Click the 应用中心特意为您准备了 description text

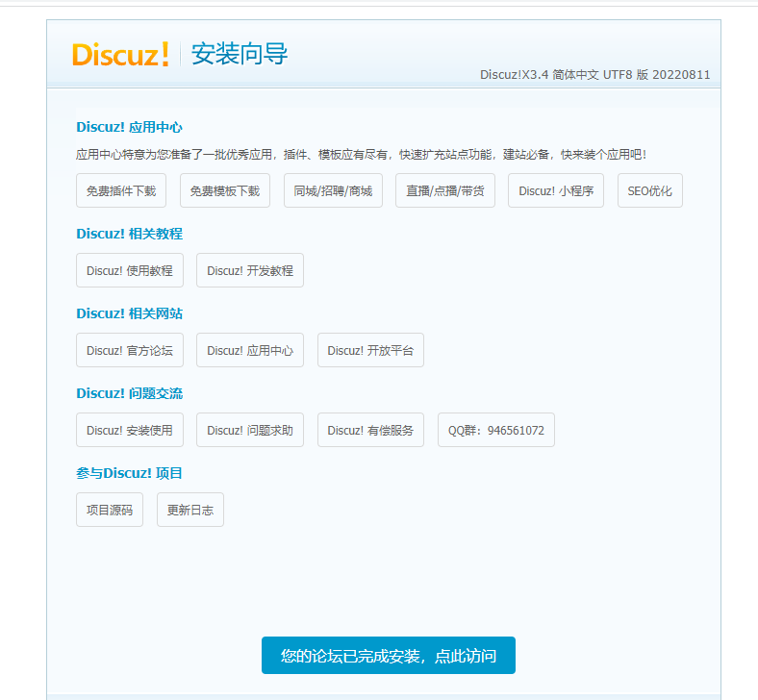click(x=361, y=155)
